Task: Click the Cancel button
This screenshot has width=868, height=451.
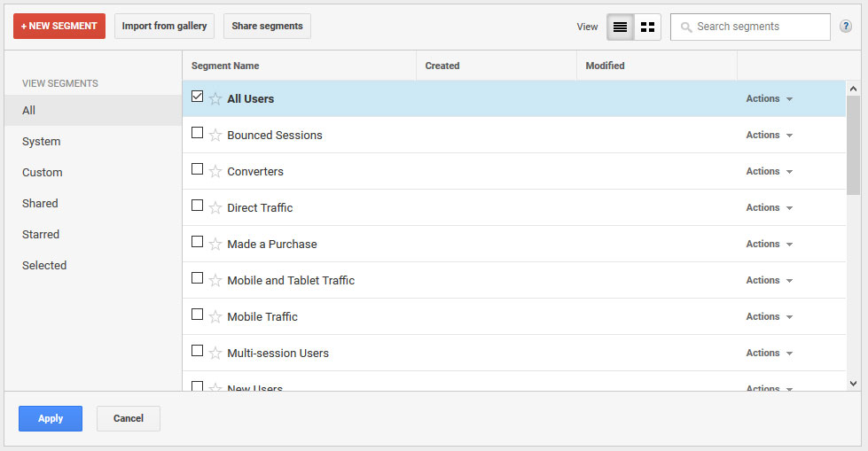Action: tap(129, 418)
